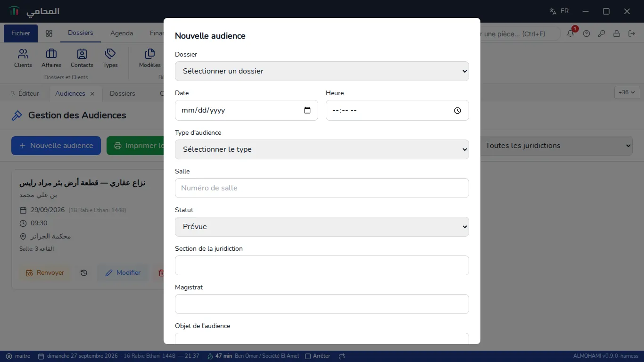Image resolution: width=644 pixels, height=362 pixels.
Task: Open the Dossier selection dropdown
Action: 322,71
